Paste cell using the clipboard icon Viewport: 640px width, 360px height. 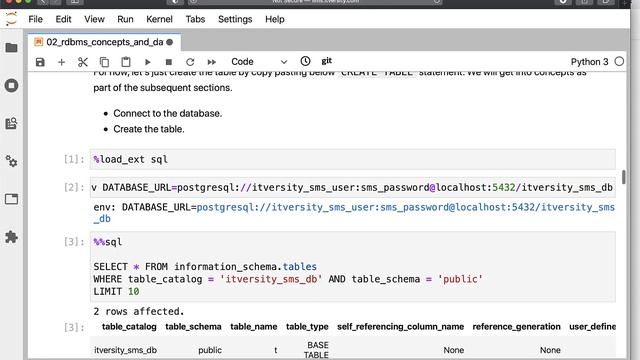[x=126, y=62]
